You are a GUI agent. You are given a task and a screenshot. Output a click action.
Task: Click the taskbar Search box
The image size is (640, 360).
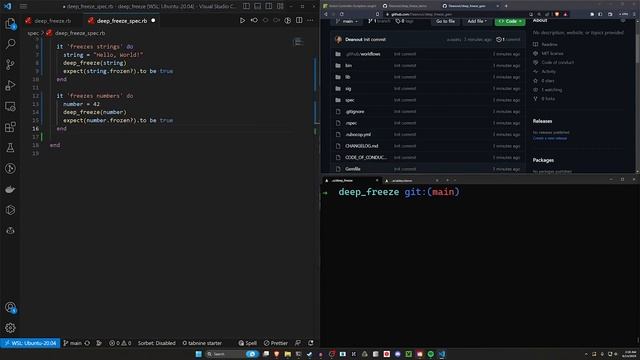pyautogui.click(x=232, y=354)
